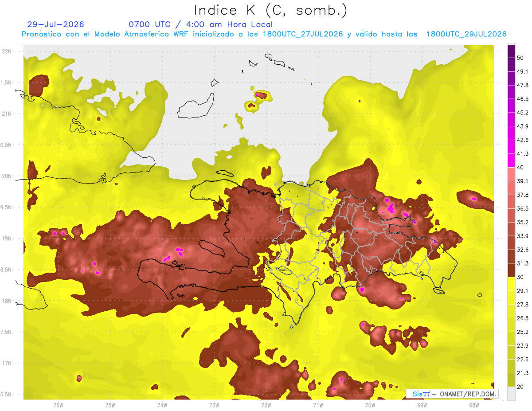Click the colorbar value "50"
This screenshot has width=532, height=411.
(520, 58)
